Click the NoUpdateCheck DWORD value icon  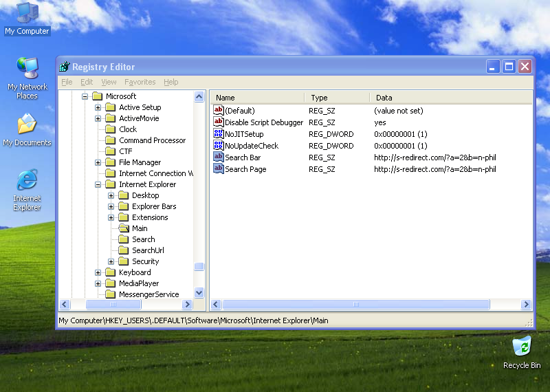point(218,145)
